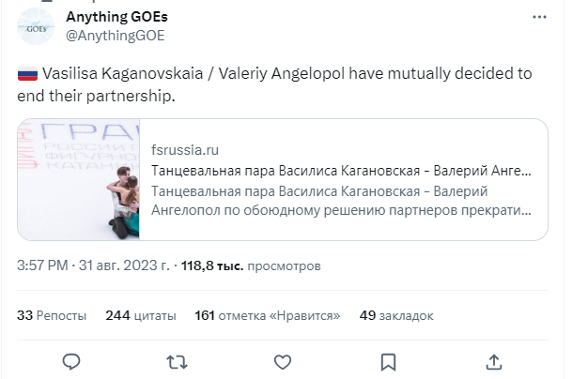View the 161 отметка «Нравится» likes

point(265,315)
